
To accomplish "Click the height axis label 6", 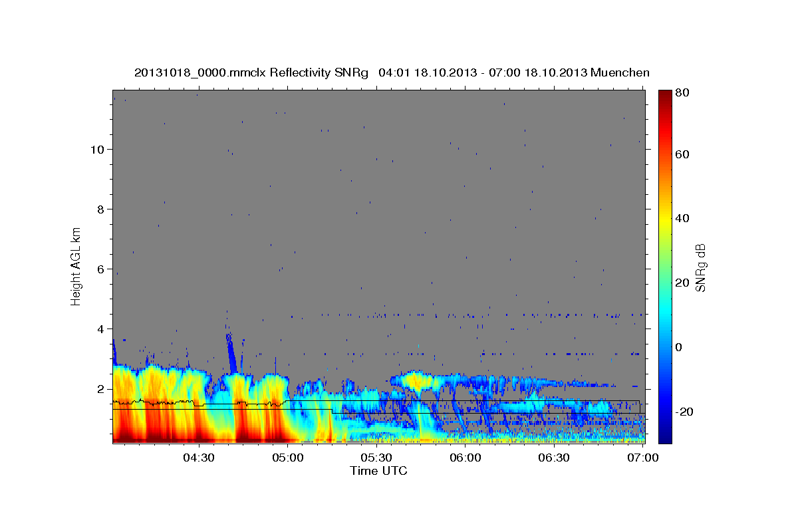I will 100,269.
